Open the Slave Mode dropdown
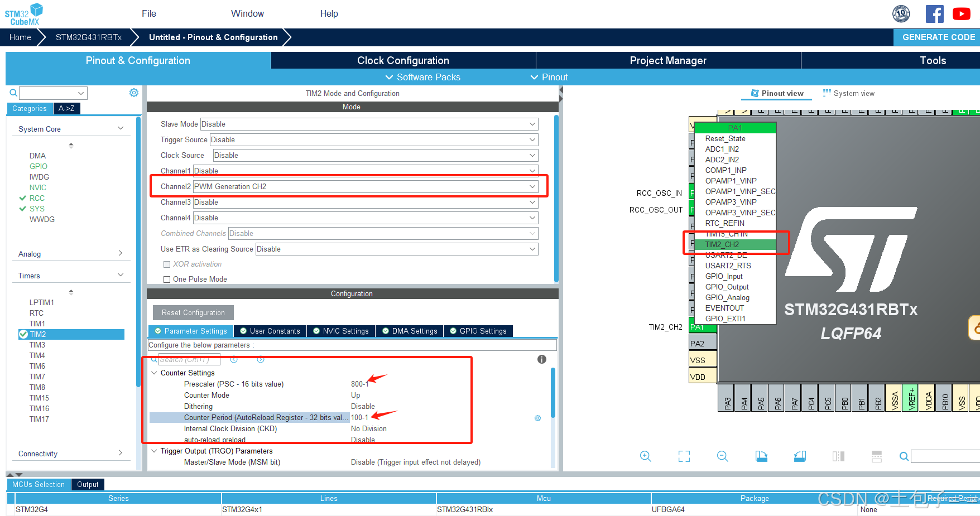 369,124
